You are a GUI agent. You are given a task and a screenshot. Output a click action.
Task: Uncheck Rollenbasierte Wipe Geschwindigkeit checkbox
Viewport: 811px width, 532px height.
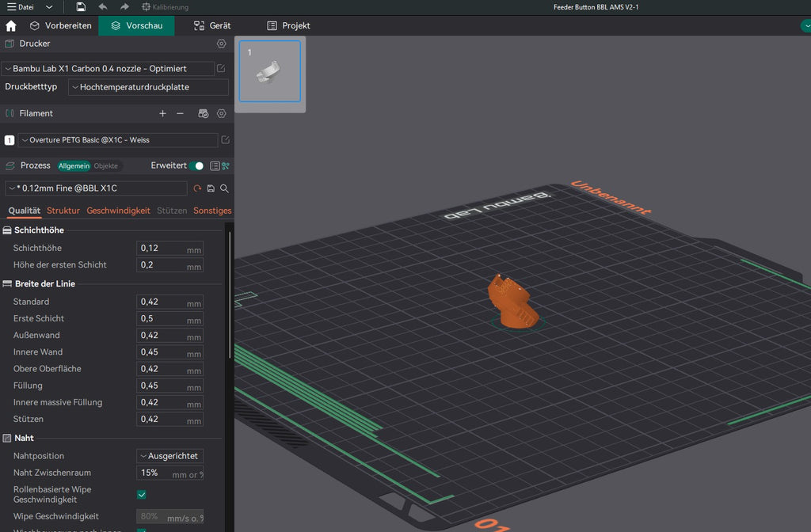(141, 495)
